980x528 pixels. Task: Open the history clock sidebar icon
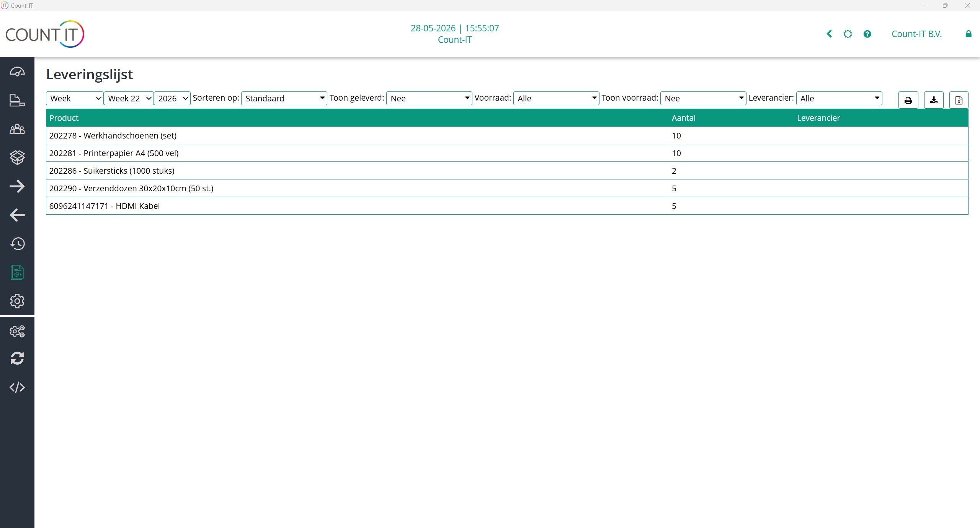pyautogui.click(x=17, y=244)
